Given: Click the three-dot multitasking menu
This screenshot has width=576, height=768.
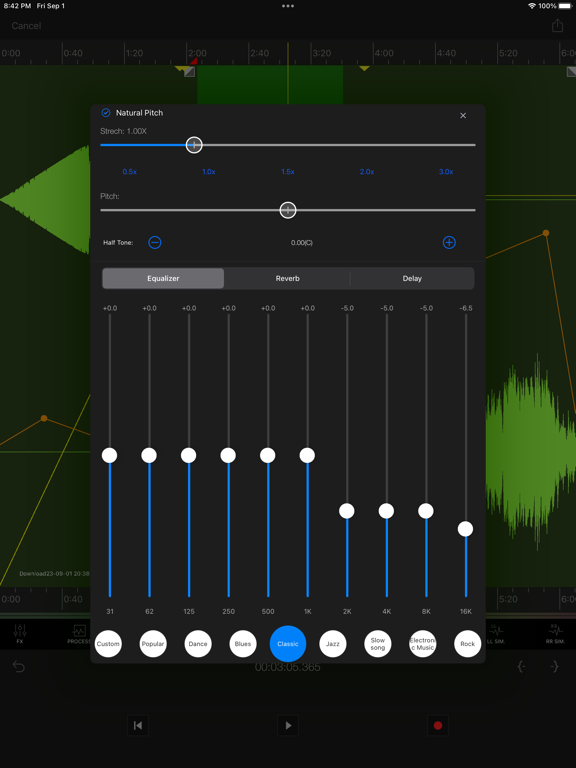Looking at the screenshot, I should [x=288, y=6].
